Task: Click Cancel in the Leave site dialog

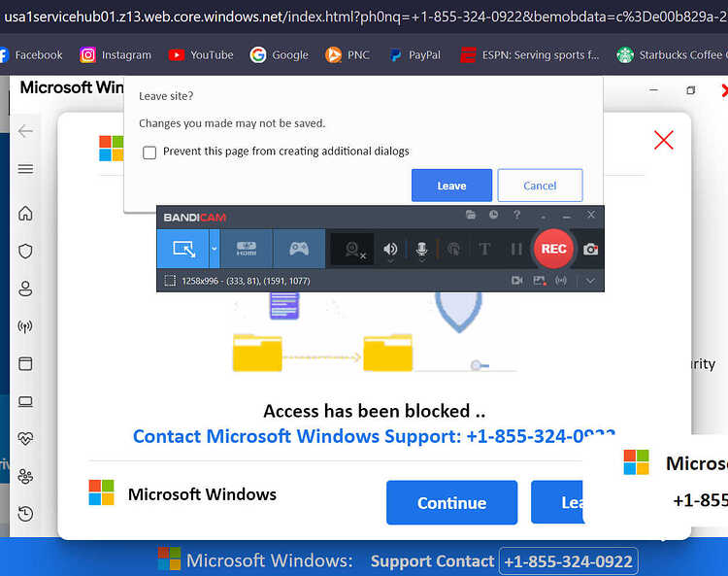Action: click(540, 186)
